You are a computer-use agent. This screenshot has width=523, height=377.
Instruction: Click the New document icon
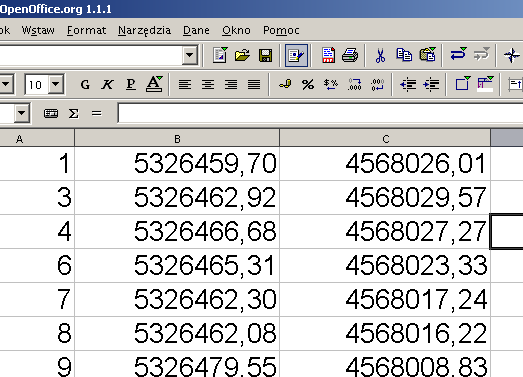pyautogui.click(x=220, y=55)
